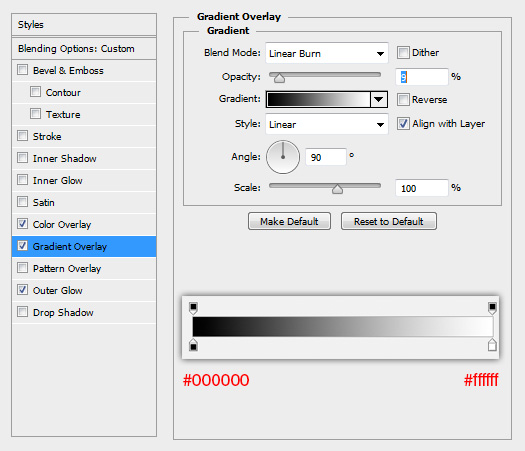Open the Styles panel entry
This screenshot has width=525, height=451.
[x=84, y=24]
